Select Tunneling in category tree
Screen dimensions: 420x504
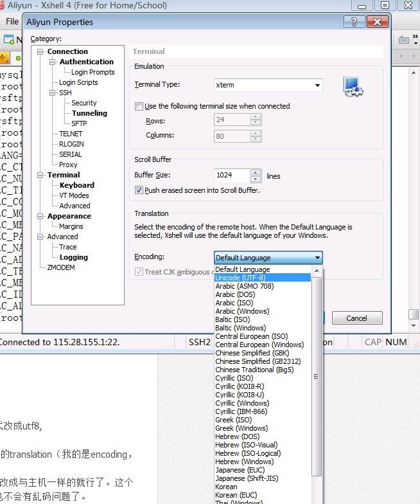(x=89, y=113)
